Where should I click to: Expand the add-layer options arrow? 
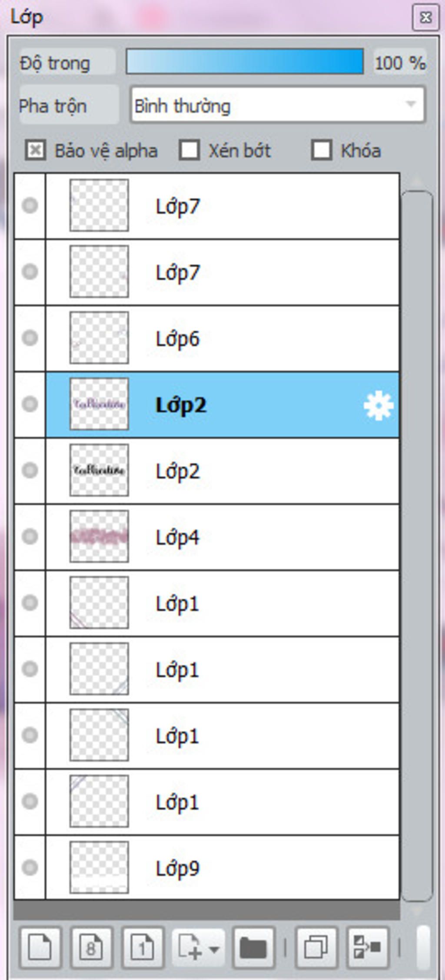coord(214,949)
